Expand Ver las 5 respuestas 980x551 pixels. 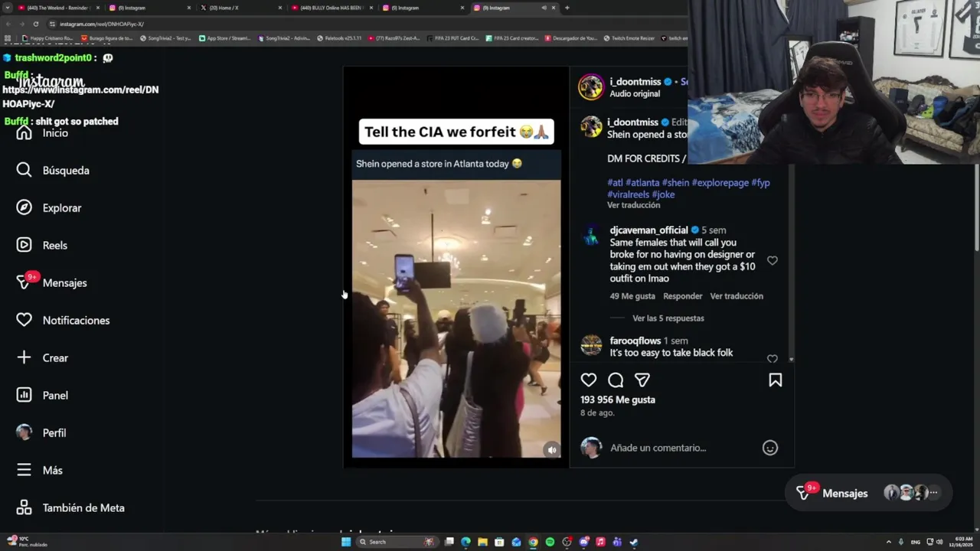pos(668,318)
